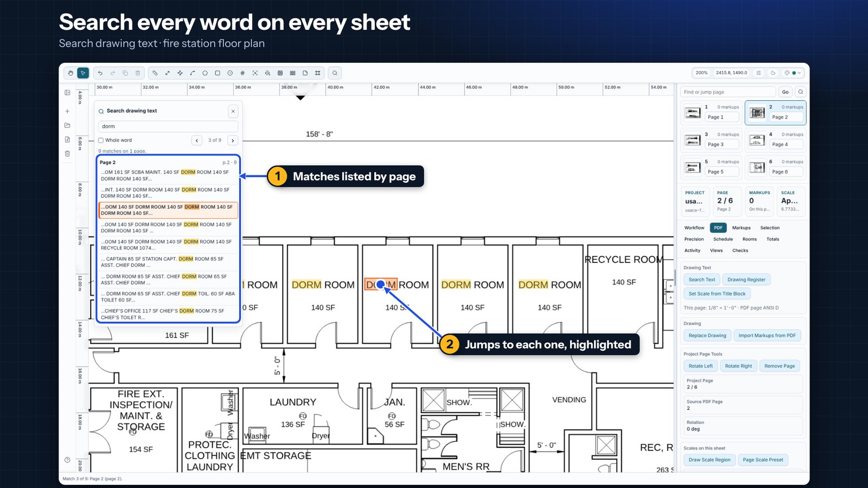868x488 pixels.
Task: Open the sliders settings icon
Action: (758, 73)
